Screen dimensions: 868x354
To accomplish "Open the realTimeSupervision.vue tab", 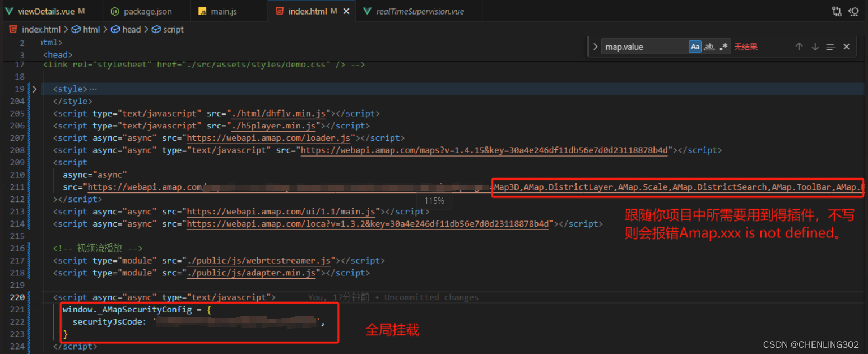I will click(x=419, y=11).
